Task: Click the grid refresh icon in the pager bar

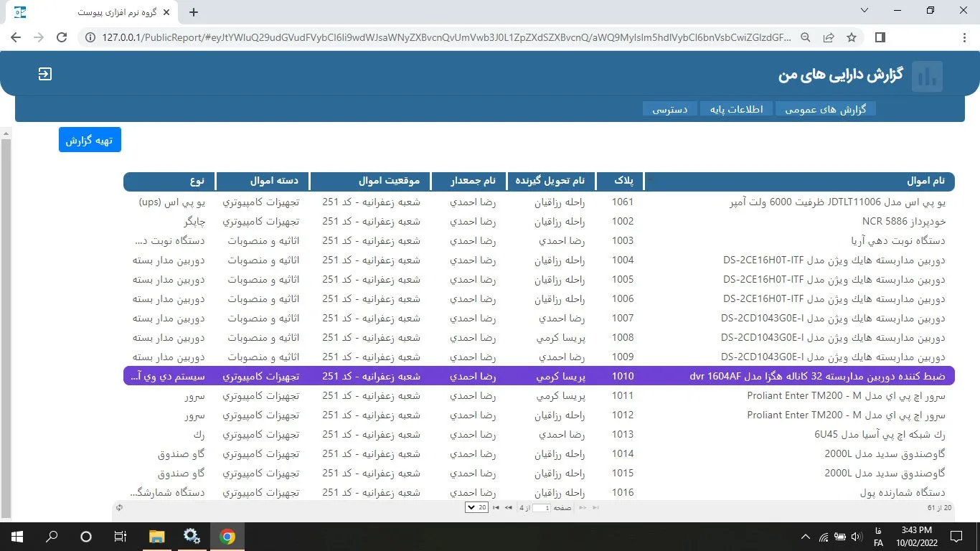Action: (119, 508)
